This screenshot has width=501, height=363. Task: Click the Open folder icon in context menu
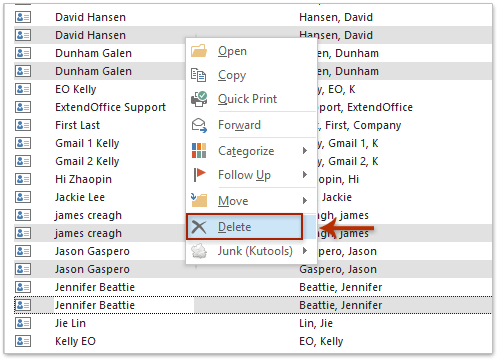pyautogui.click(x=199, y=51)
